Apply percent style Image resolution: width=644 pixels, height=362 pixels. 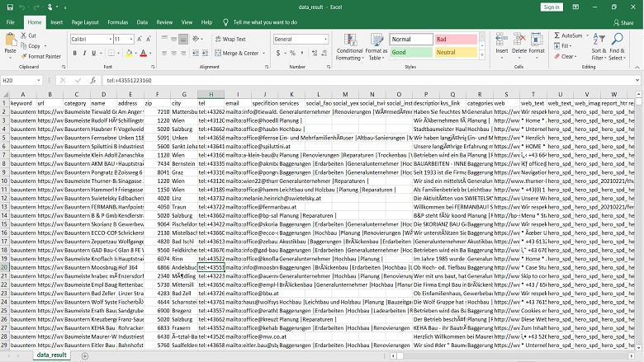pos(292,53)
